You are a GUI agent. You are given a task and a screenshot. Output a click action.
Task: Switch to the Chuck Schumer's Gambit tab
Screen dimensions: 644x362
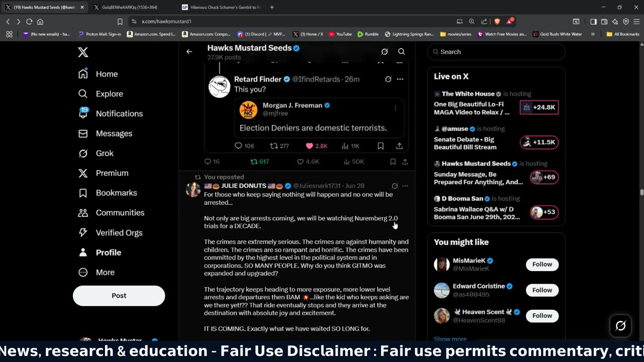tap(221, 7)
